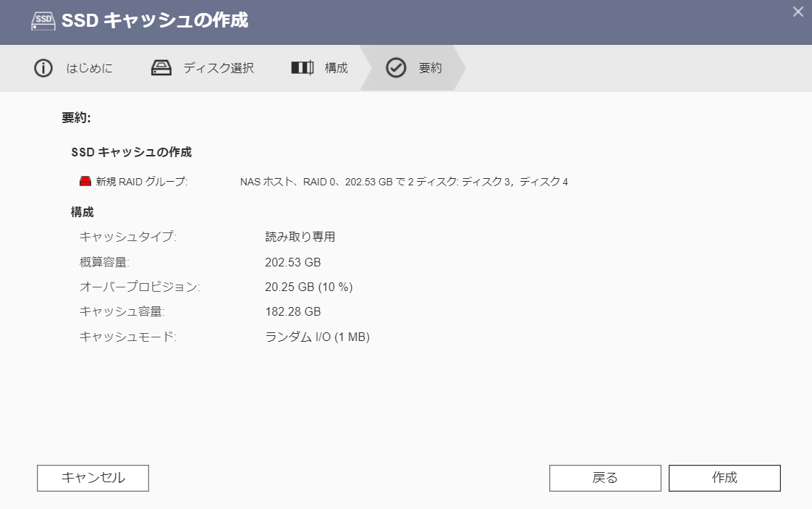Click the SSD drive icon in title bar
This screenshot has height=509, width=812.
[x=43, y=20]
